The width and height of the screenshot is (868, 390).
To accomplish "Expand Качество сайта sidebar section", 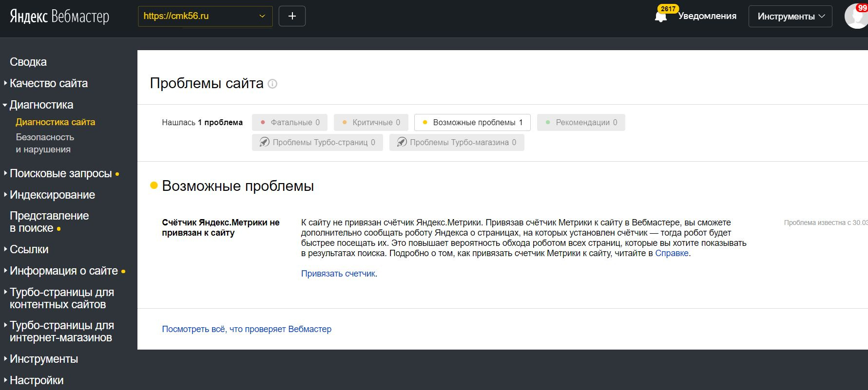I will [48, 83].
